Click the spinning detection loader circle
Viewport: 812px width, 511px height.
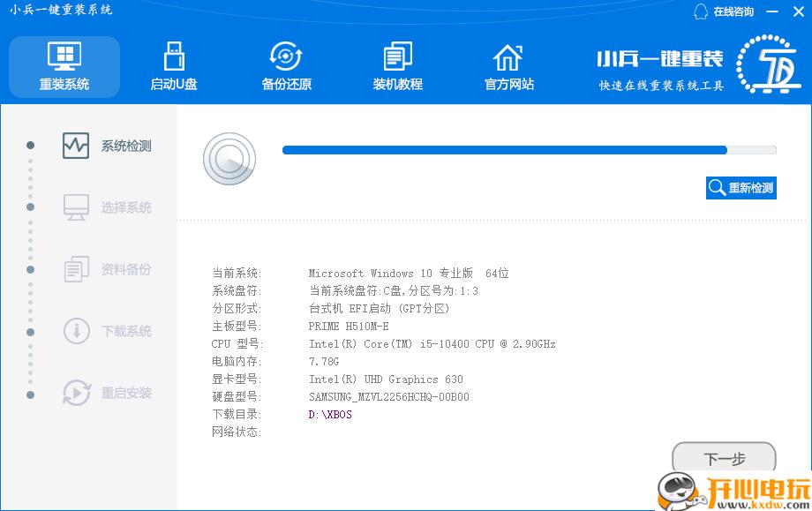(x=229, y=159)
